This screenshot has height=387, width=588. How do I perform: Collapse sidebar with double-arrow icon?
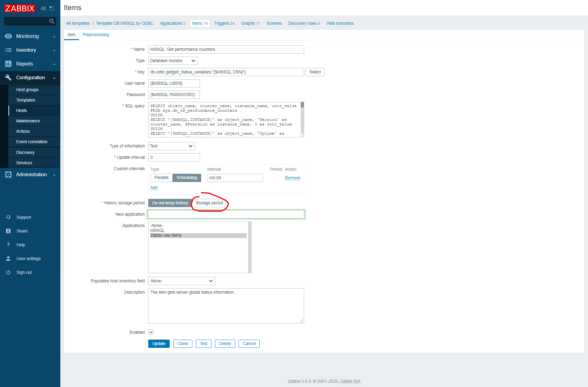pos(43,8)
